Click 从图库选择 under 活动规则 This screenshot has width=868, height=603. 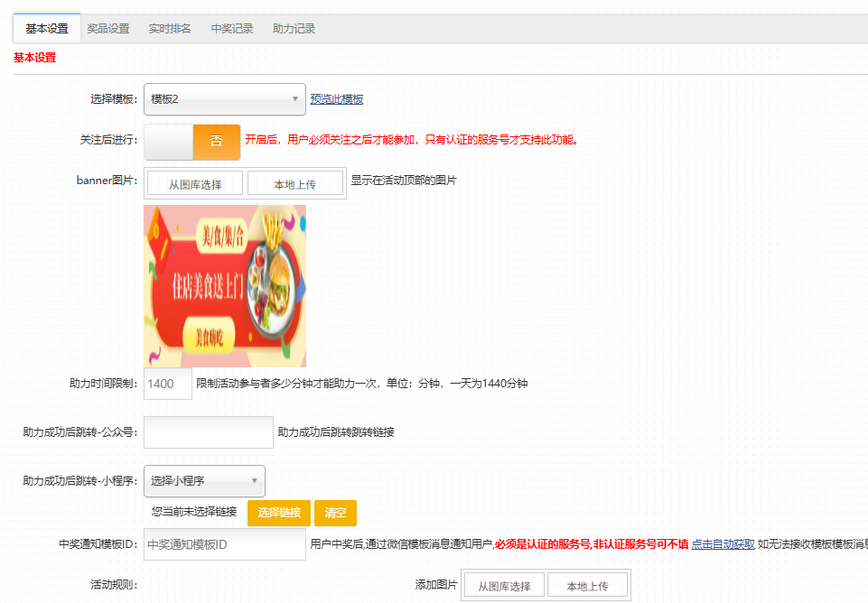point(504,585)
